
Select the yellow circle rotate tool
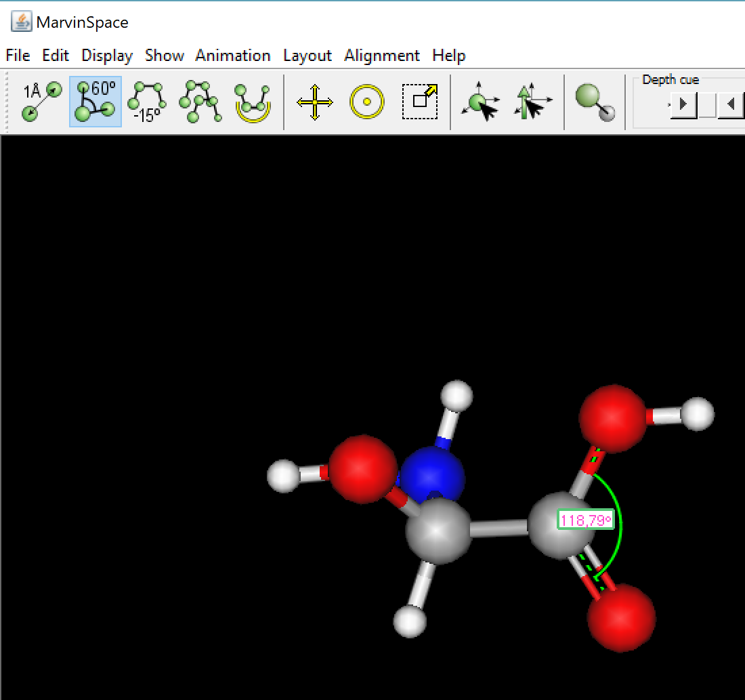tap(367, 102)
